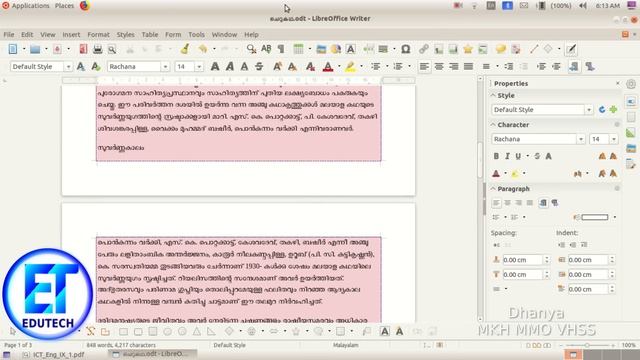
Task: Click the Update Style icon in sidebar
Action: (602, 110)
